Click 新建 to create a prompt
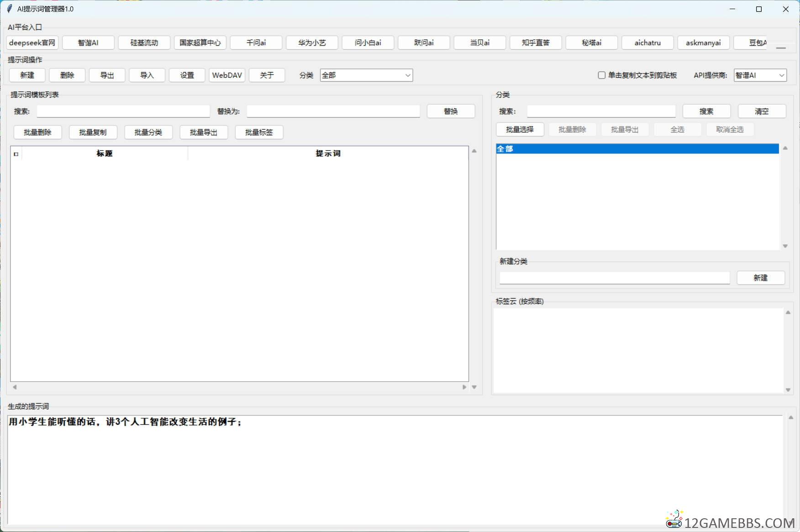The width and height of the screenshot is (800, 532). (x=27, y=75)
